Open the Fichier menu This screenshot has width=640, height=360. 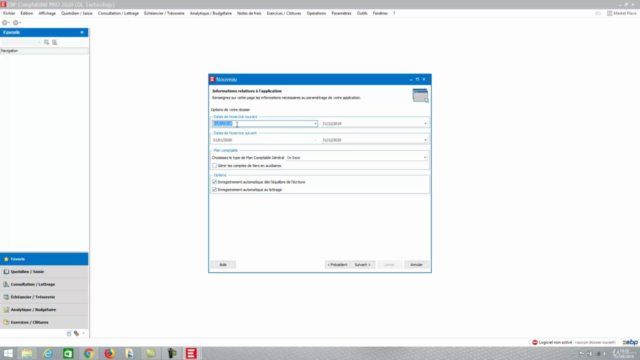click(9, 13)
